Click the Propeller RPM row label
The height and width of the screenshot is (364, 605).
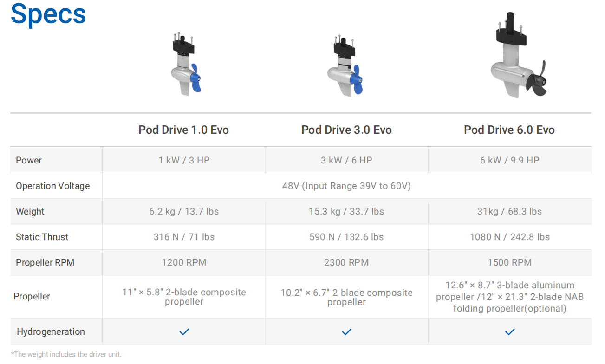tap(45, 262)
